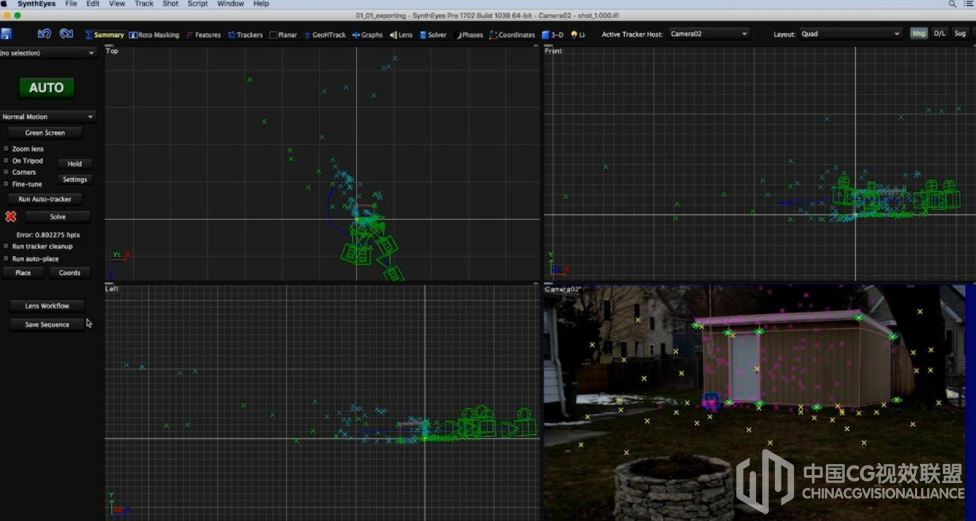
Task: Switch to the 3-D room
Action: (553, 35)
